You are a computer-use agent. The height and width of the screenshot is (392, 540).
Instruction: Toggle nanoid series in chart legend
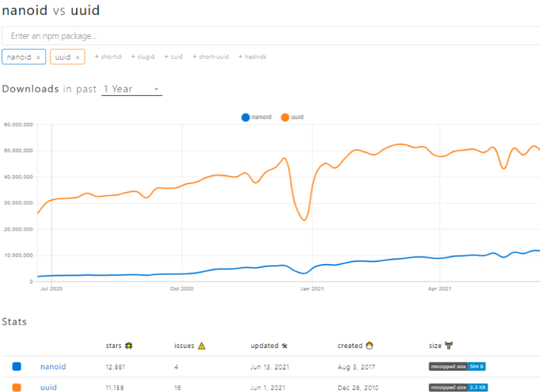tap(257, 117)
